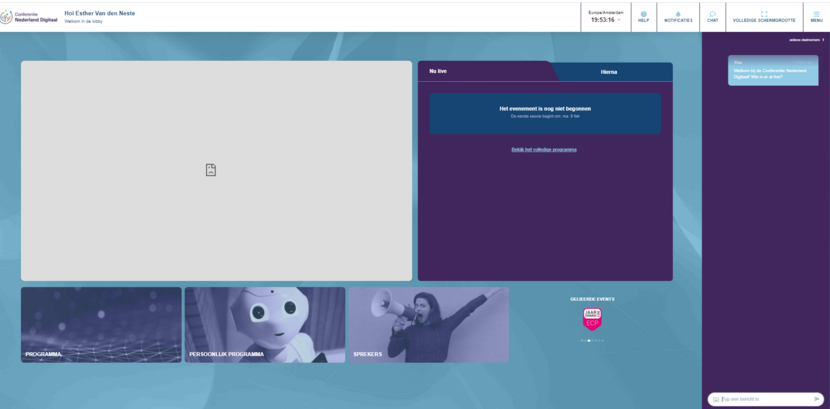Enter full screen via Volledige Schermgrootte
This screenshot has height=409, width=830.
pyautogui.click(x=764, y=17)
